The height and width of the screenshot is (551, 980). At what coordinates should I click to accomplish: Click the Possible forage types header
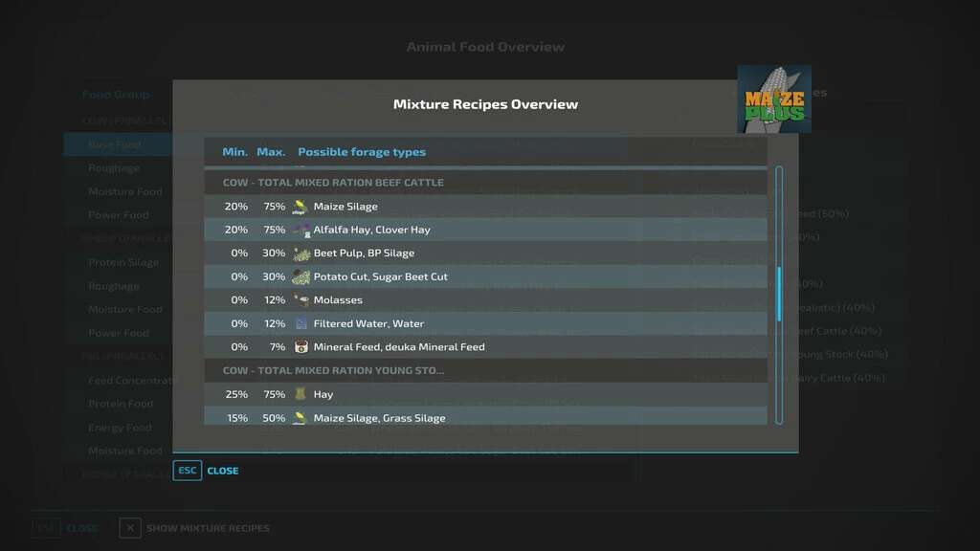tap(362, 152)
